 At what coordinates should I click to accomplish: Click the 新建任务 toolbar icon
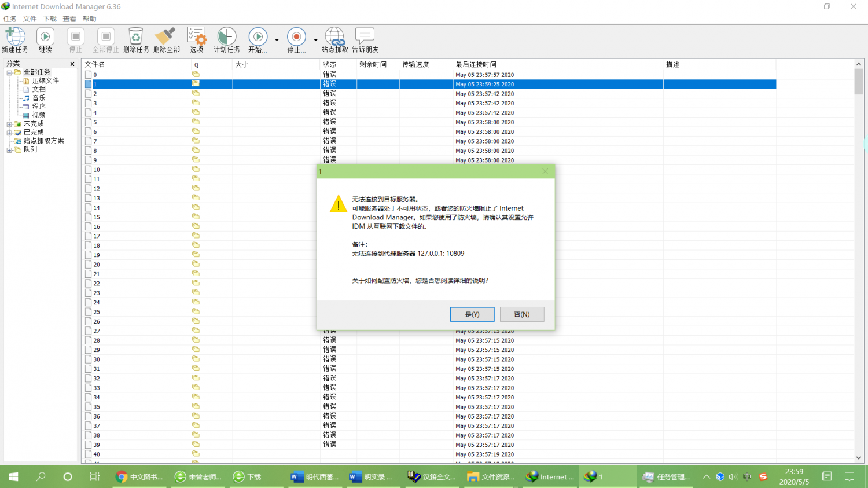click(x=15, y=39)
